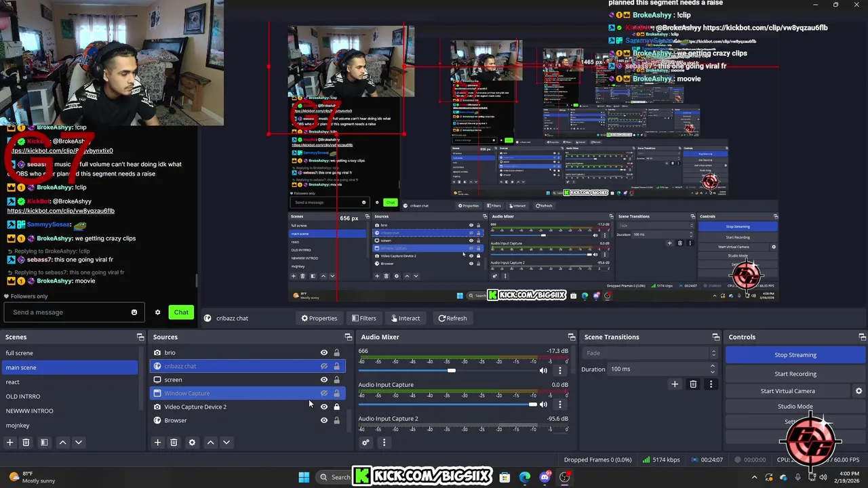
Task: Hide the Browser source with its eye icon
Action: [x=324, y=420]
